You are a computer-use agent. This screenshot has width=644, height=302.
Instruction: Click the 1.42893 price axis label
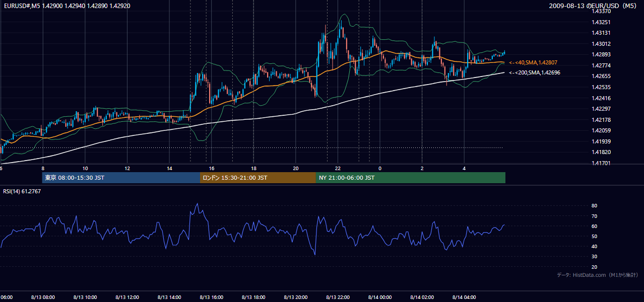click(x=602, y=54)
